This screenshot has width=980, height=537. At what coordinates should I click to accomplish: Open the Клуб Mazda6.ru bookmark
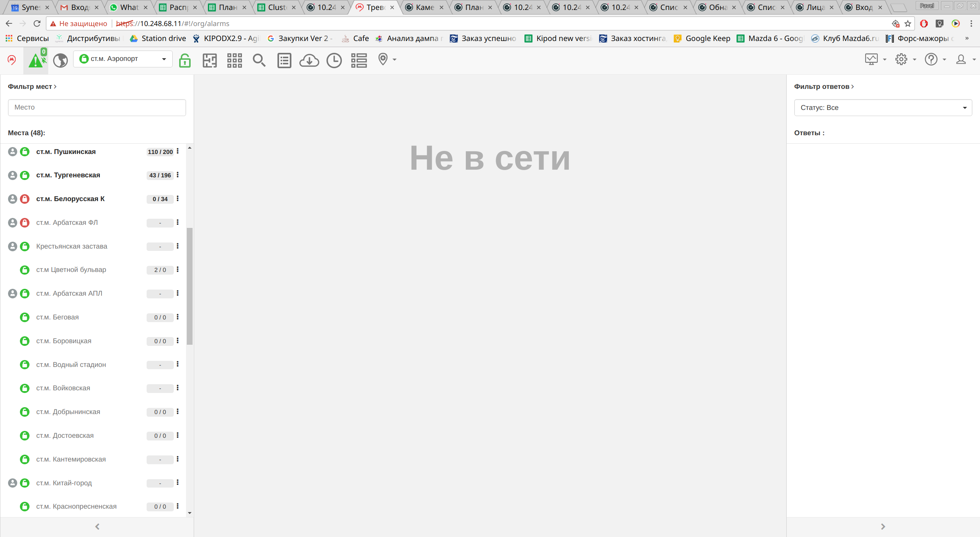[x=845, y=38]
